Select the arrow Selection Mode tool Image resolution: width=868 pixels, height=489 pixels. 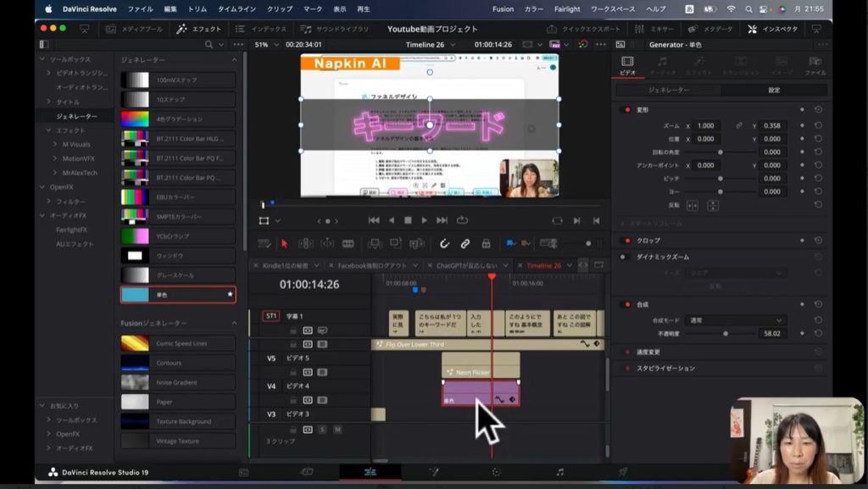point(284,243)
